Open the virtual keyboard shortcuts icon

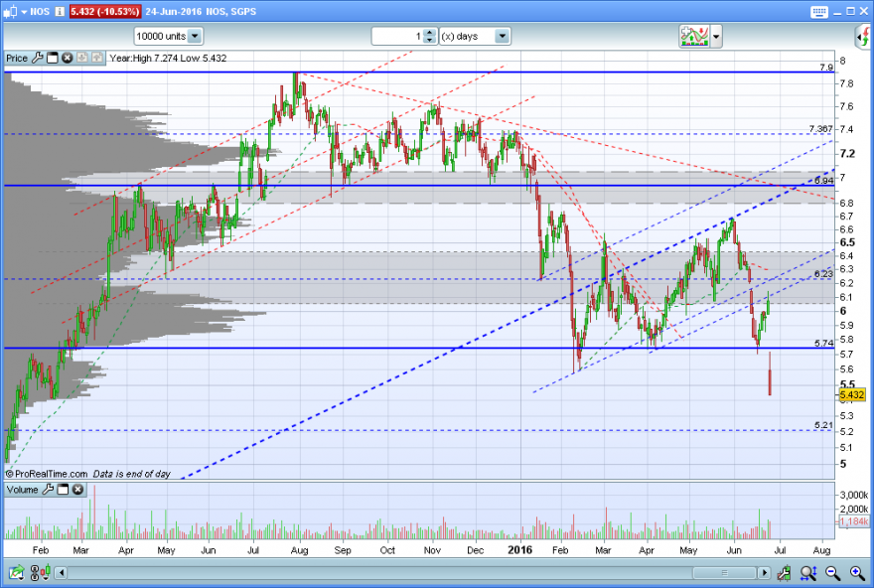point(819,12)
